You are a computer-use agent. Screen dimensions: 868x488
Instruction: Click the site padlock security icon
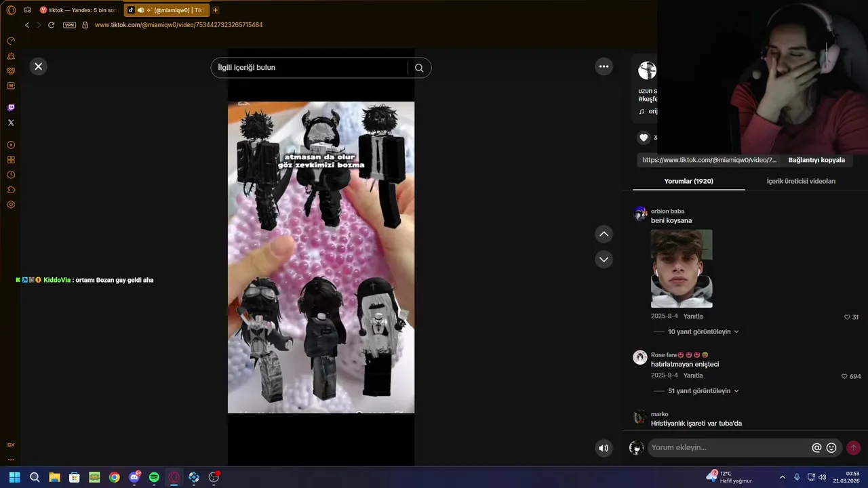[x=85, y=25]
